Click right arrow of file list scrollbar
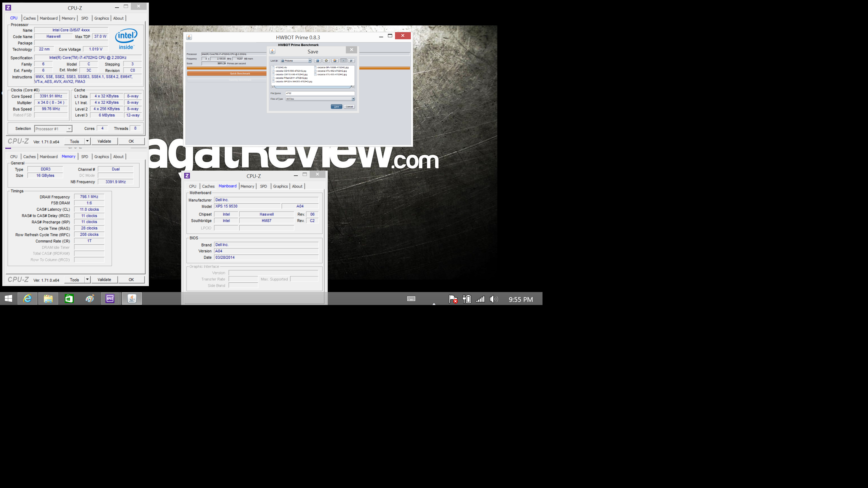 353,87
